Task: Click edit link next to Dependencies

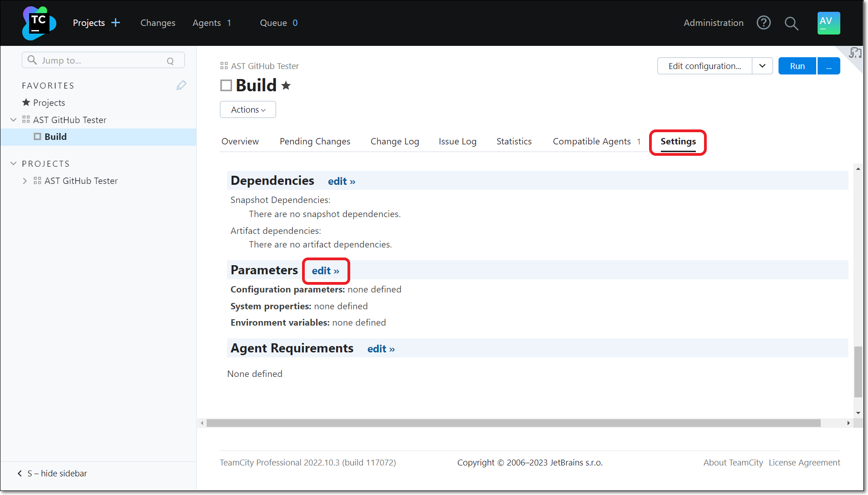Action: [x=342, y=181]
